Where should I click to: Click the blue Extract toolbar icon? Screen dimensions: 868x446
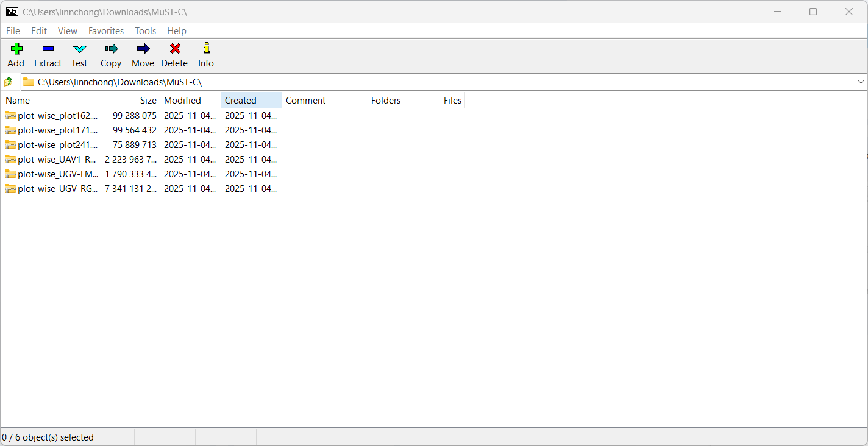48,49
